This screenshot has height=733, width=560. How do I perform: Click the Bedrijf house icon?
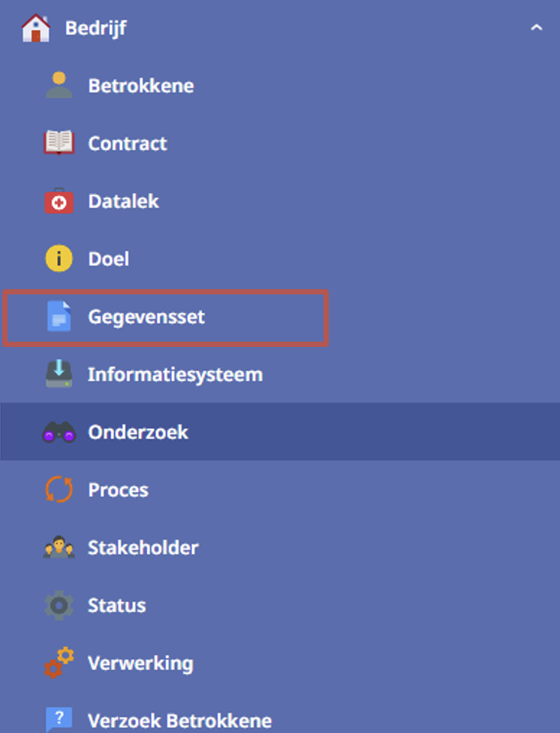(x=35, y=28)
